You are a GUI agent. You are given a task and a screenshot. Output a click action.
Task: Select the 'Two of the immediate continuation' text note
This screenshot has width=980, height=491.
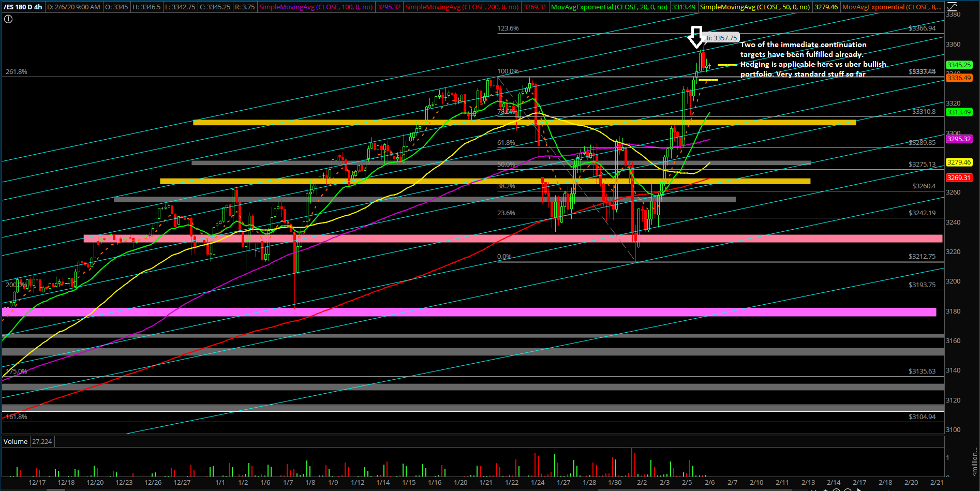tap(813, 59)
